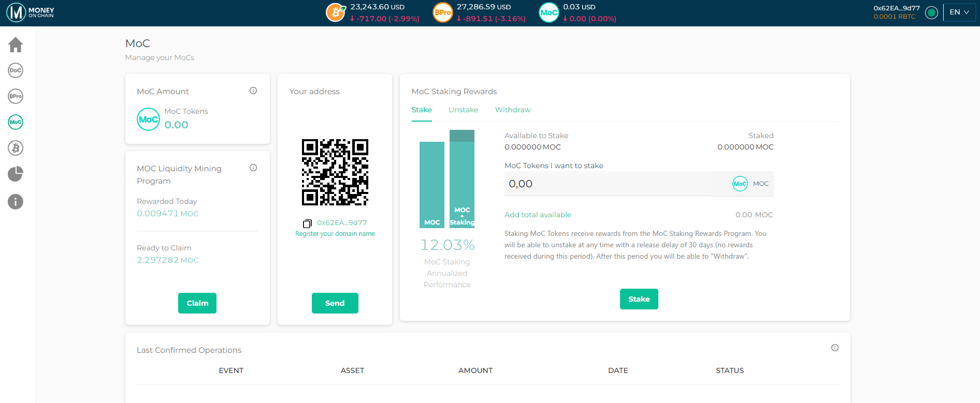The image size is (980, 403).
Task: Show MOC Liquidity Mining info tooltip
Action: 253,168
